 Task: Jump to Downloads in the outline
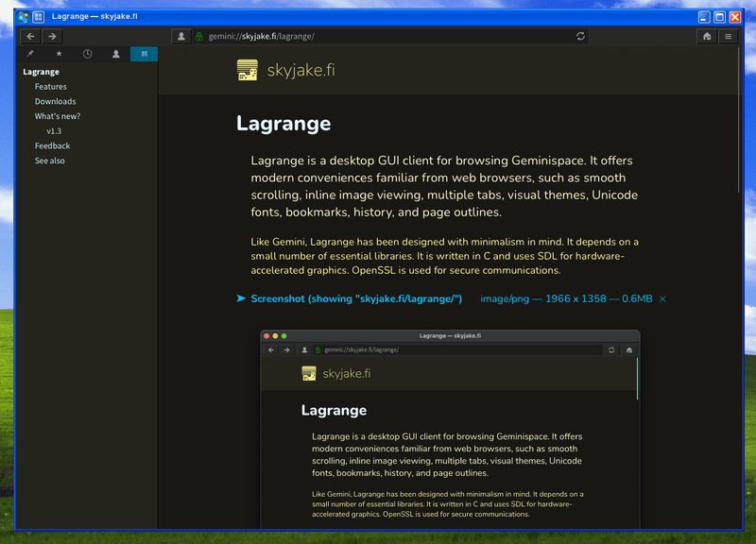(x=55, y=101)
